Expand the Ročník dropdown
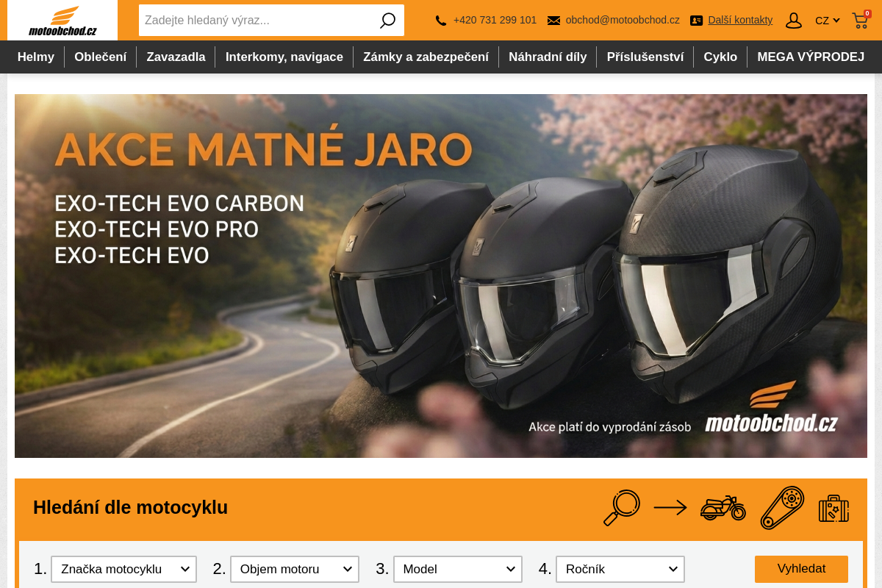 (620, 569)
